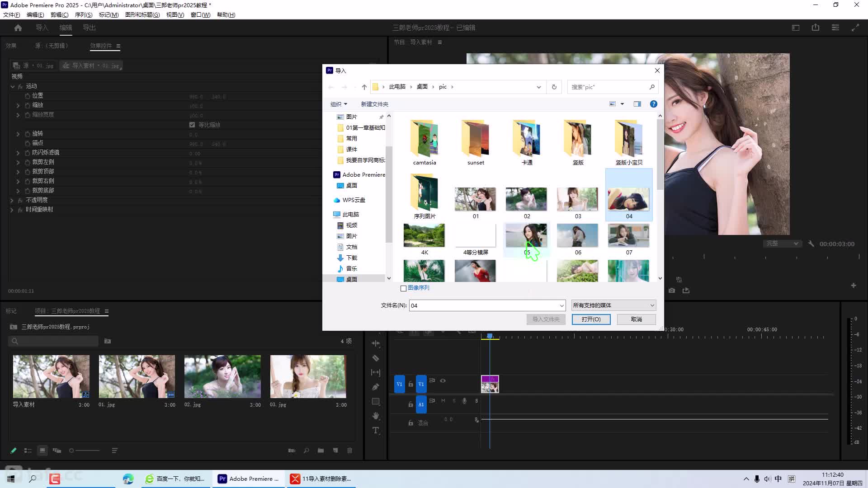Collapse the 运动 effect group
The height and width of the screenshot is (488, 868).
pos(13,86)
